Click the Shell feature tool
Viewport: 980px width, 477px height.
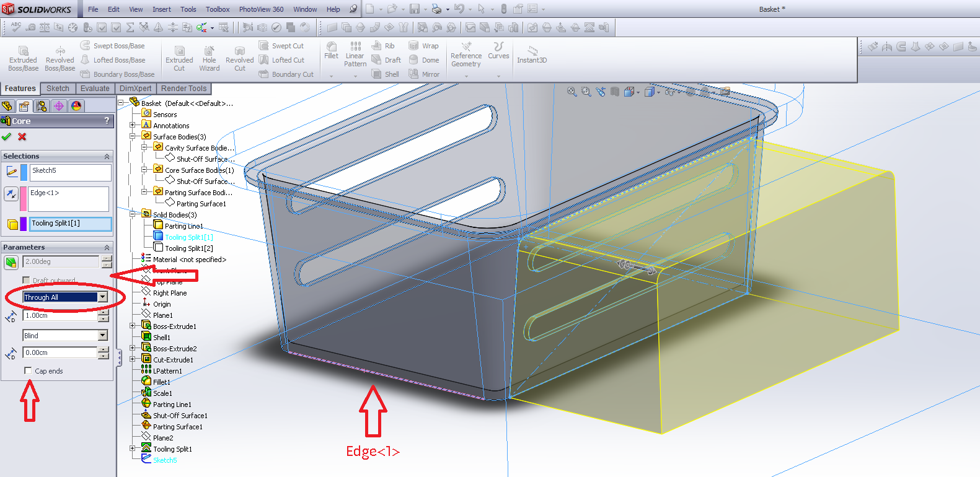386,74
